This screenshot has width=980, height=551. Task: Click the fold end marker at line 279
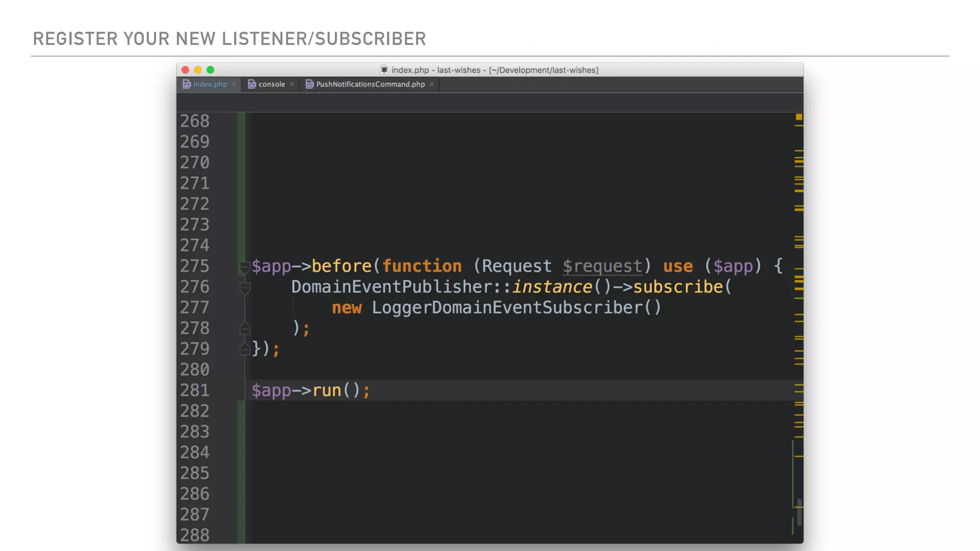(245, 350)
